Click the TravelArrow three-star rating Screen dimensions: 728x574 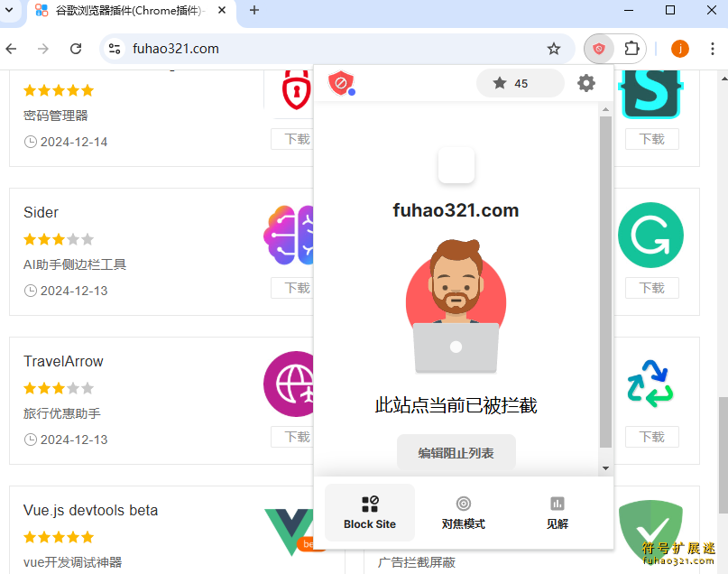pyautogui.click(x=59, y=388)
